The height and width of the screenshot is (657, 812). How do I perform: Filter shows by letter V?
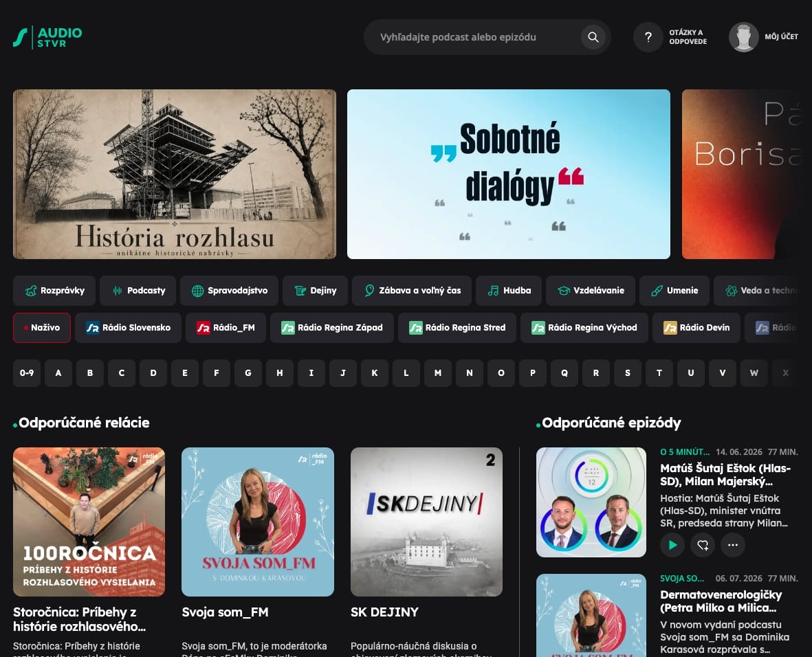pos(723,372)
